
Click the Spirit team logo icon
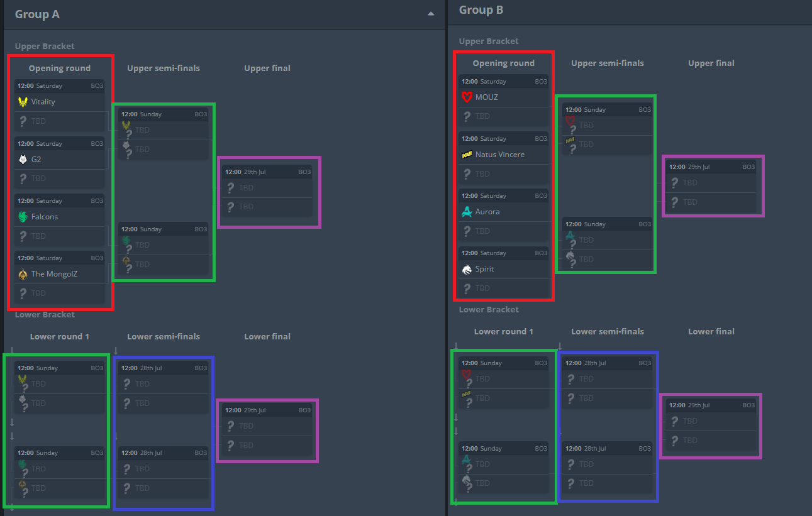click(467, 269)
